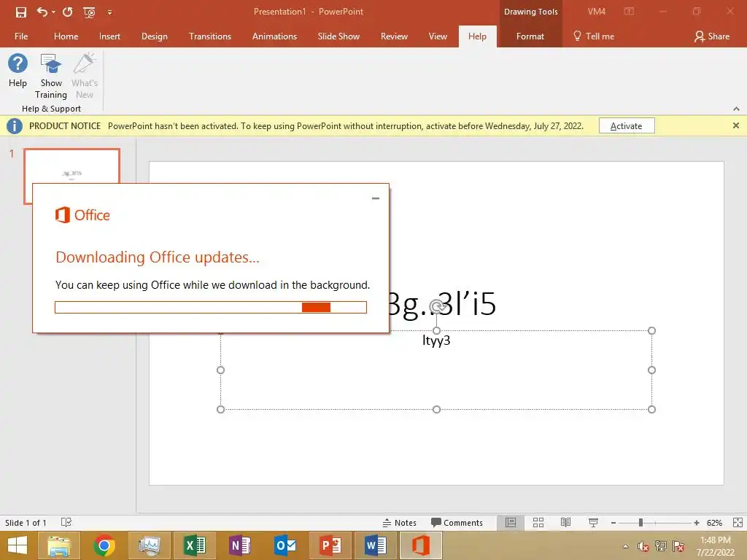Select slide 1 thumbnail
The height and width of the screenshot is (560, 747).
point(72,166)
